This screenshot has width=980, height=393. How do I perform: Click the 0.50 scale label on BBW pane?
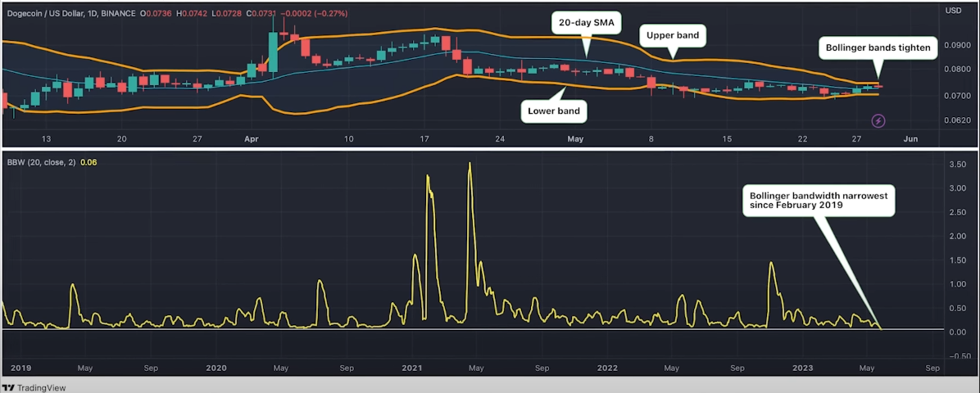tap(958, 308)
